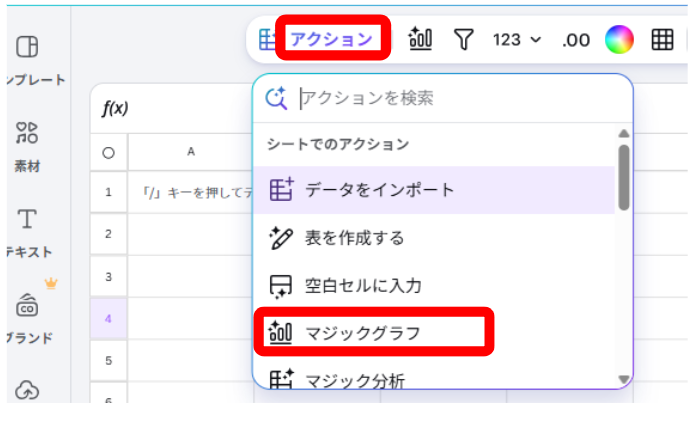Viewport: 693px width, 434px height.
Task: Open the 素材 elements panel
Action: pyautogui.click(x=27, y=147)
